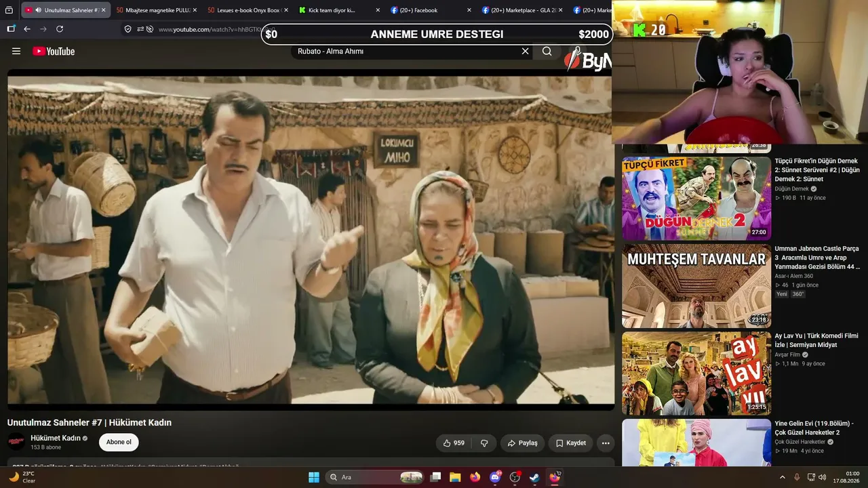Open Umman Jabreen Castle video title
The height and width of the screenshot is (488, 868).
pyautogui.click(x=817, y=258)
